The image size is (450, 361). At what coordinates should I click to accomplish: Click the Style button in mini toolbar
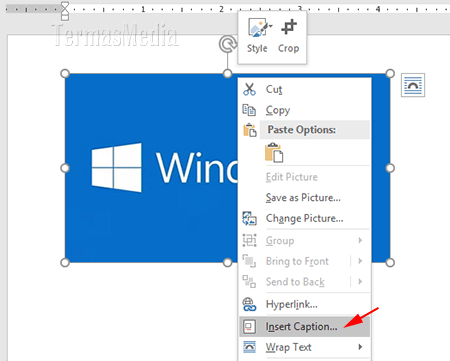[257, 35]
